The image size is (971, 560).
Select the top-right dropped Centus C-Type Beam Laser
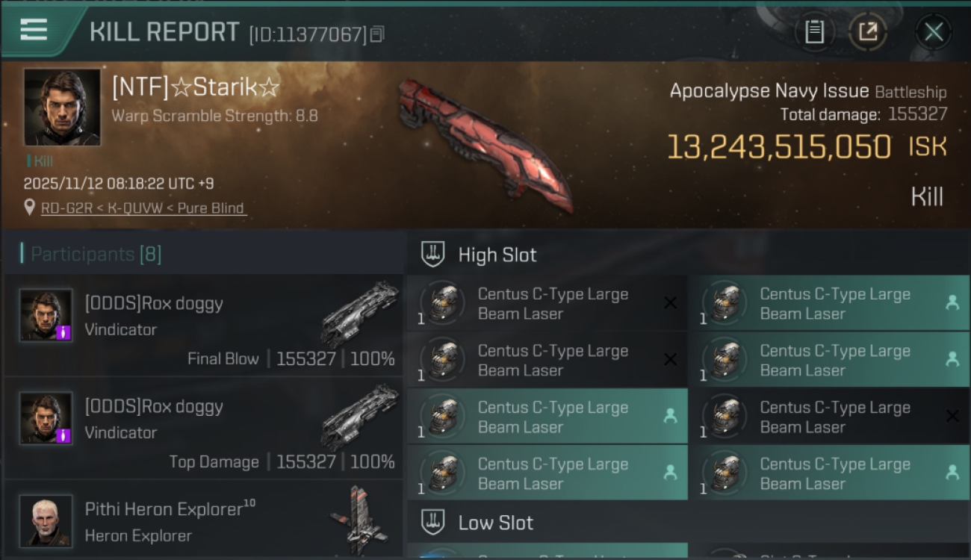pyautogui.click(x=828, y=303)
